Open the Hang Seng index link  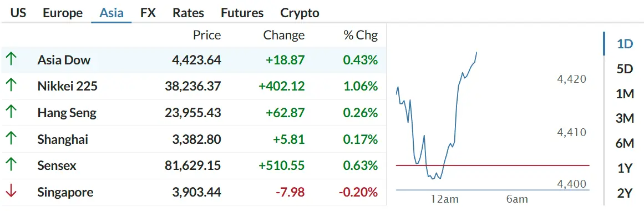click(67, 113)
